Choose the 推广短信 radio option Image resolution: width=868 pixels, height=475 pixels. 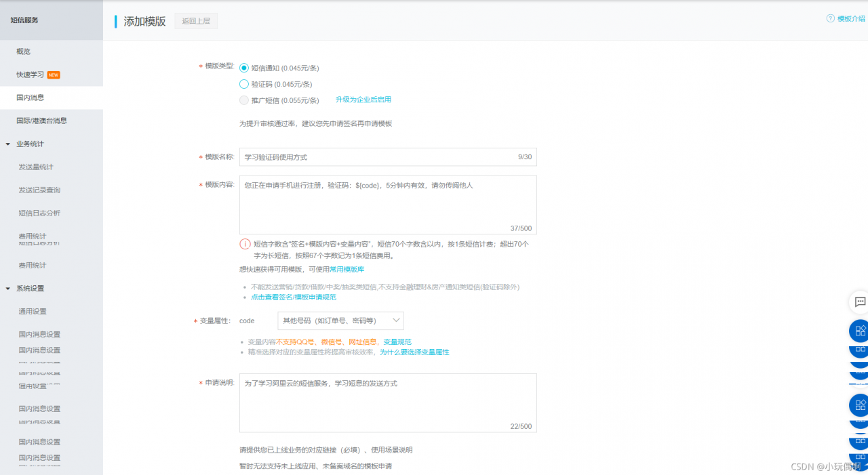point(244,100)
